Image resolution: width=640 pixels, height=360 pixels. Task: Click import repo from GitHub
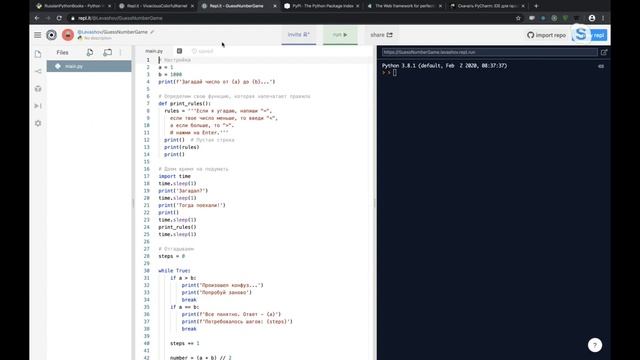(x=546, y=36)
